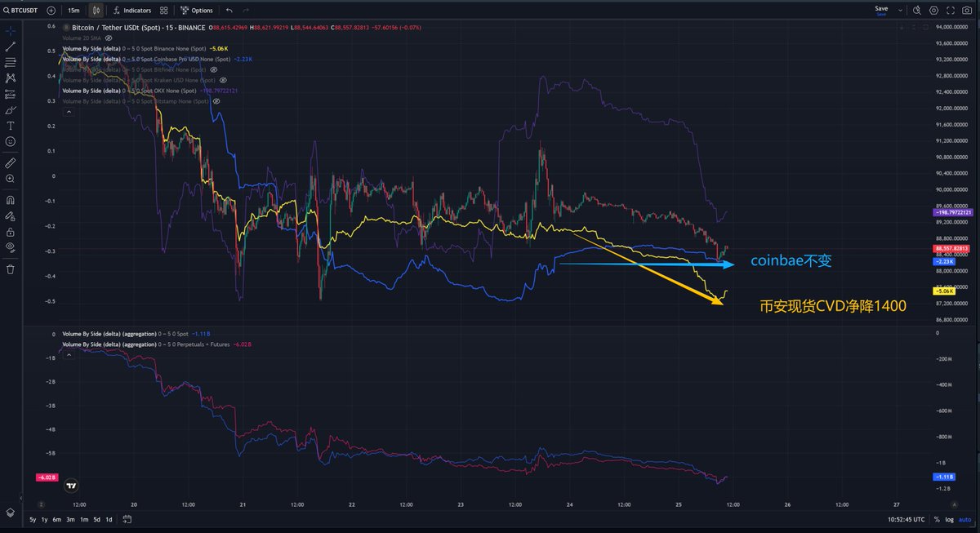Toggle magnet mode

11,199
